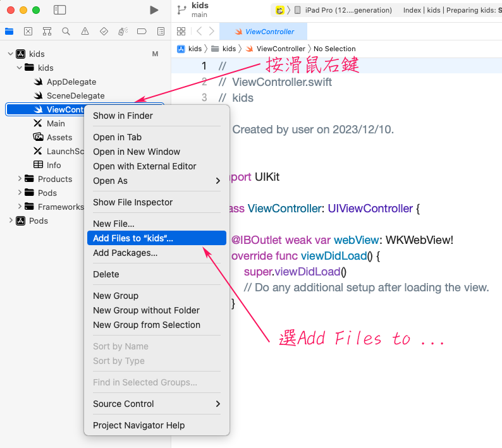This screenshot has height=448, width=502.
Task: Choose Add Packages... menu item
Action: [157, 253]
